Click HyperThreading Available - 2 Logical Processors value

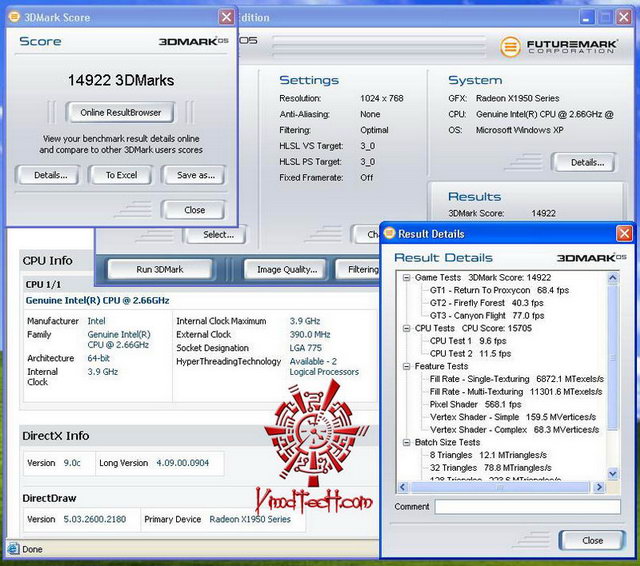point(324,366)
